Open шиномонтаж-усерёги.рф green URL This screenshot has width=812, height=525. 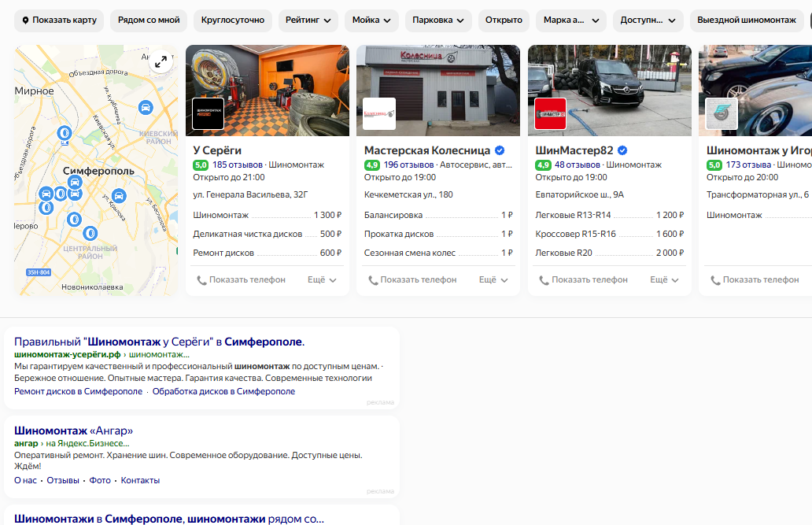[68, 354]
